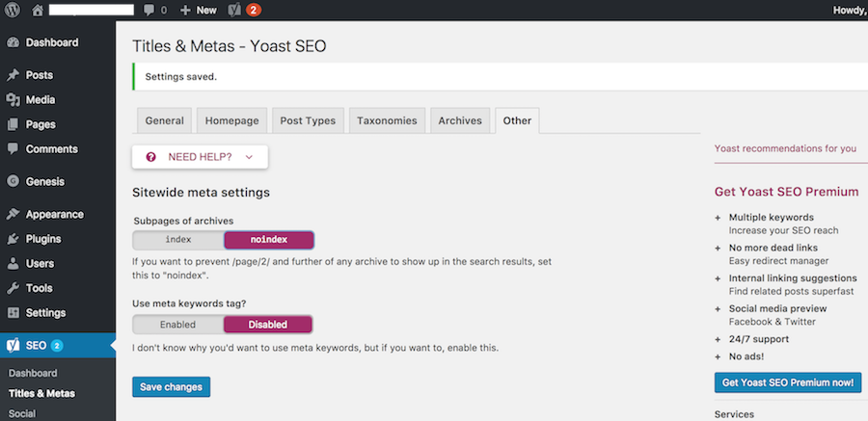The height and width of the screenshot is (421, 868).
Task: Click the Plugins plug icon
Action: (14, 239)
